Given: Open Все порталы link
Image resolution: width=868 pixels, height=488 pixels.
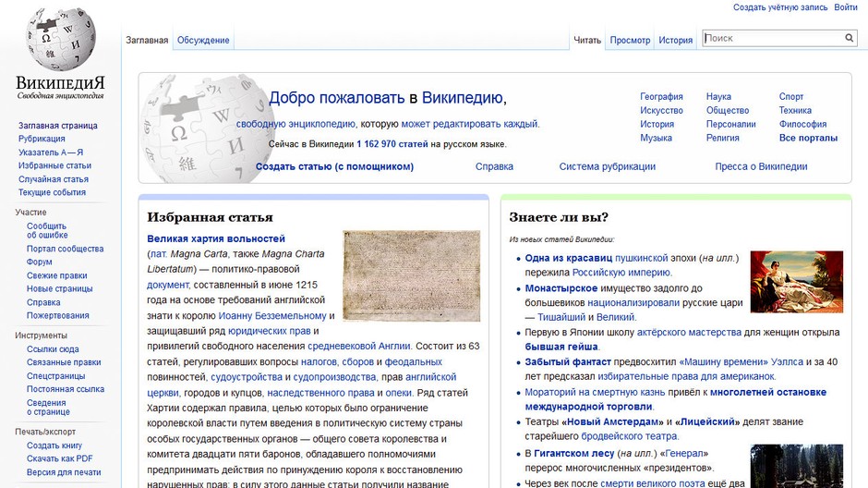Looking at the screenshot, I should click(x=808, y=138).
